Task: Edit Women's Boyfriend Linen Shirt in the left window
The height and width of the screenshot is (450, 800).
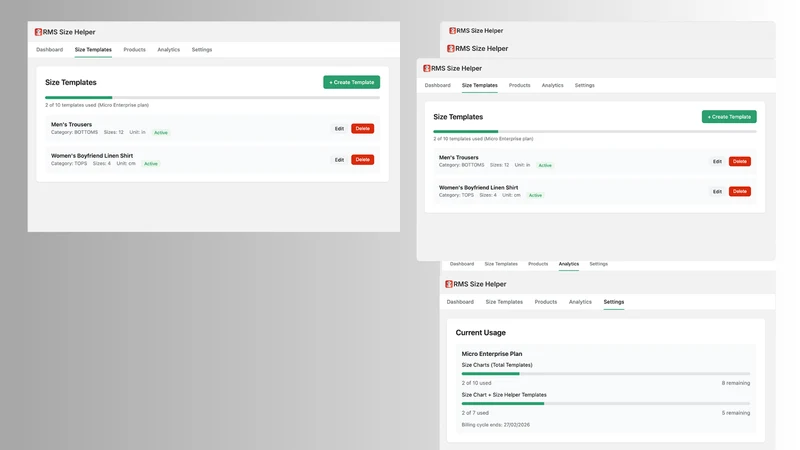Action: tap(339, 160)
